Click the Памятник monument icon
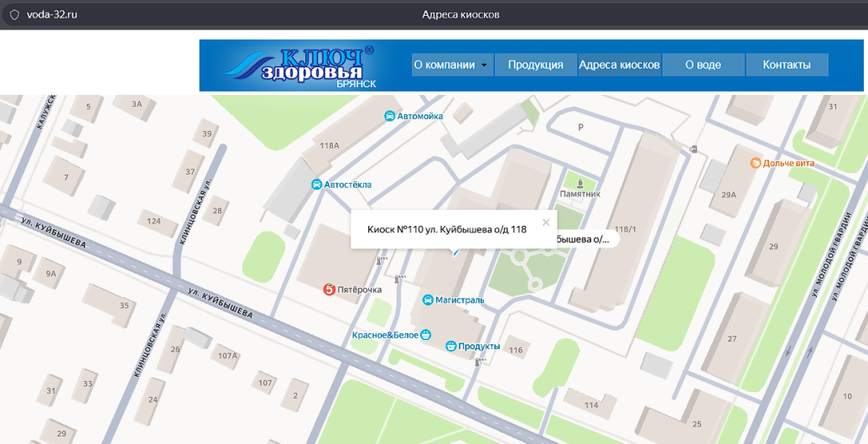Screen dimensions: 868x444 point(580,182)
